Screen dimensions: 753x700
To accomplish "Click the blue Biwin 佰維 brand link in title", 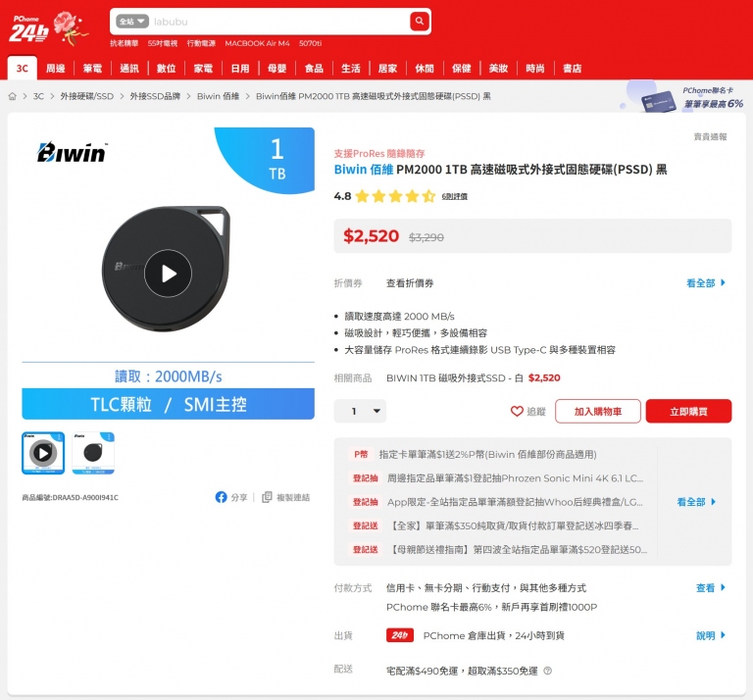I will click(364, 169).
